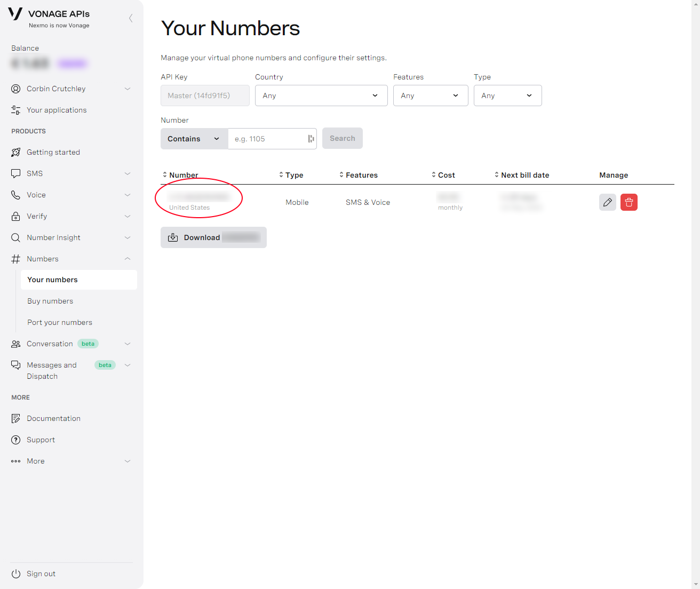Expand the Voice menu chevron
The image size is (700, 589).
(128, 195)
